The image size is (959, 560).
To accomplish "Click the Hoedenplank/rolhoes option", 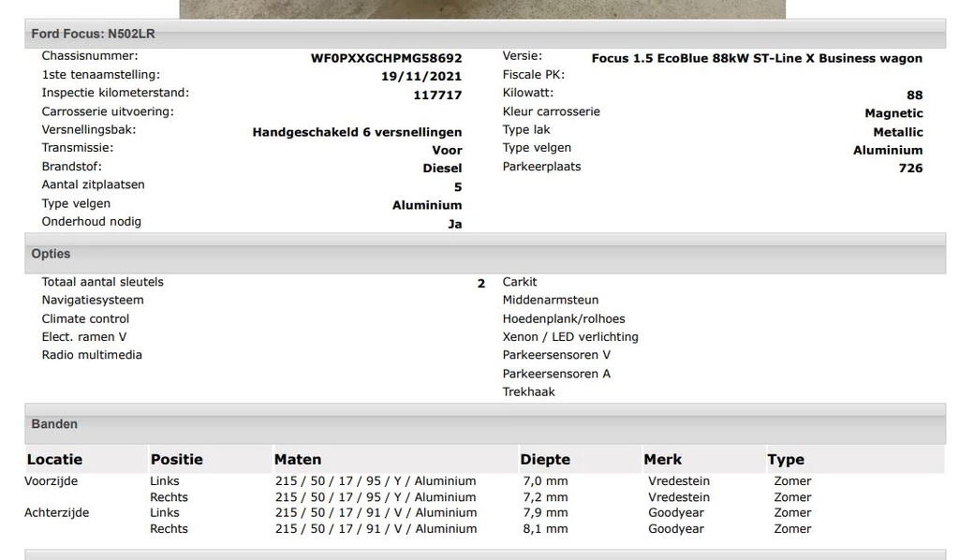I will [564, 318].
